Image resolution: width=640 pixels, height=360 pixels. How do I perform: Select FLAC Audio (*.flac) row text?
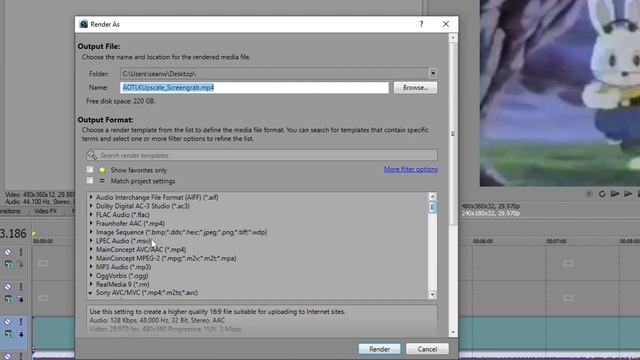pyautogui.click(x=122, y=215)
